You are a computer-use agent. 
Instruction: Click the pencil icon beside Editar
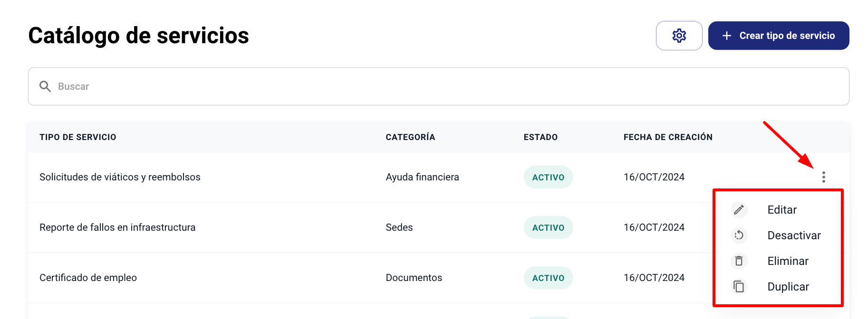coord(739,210)
